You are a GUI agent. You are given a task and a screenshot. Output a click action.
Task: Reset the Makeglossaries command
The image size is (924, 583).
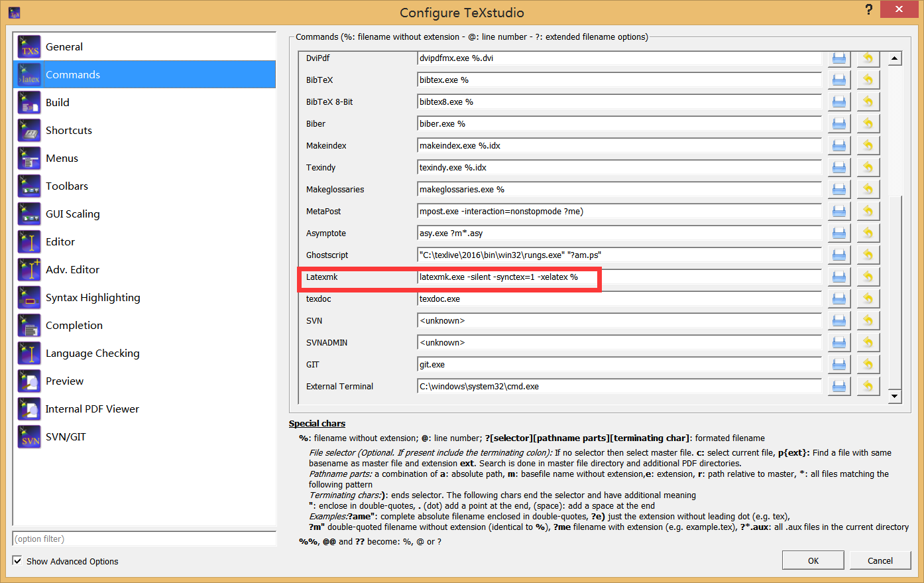(868, 190)
